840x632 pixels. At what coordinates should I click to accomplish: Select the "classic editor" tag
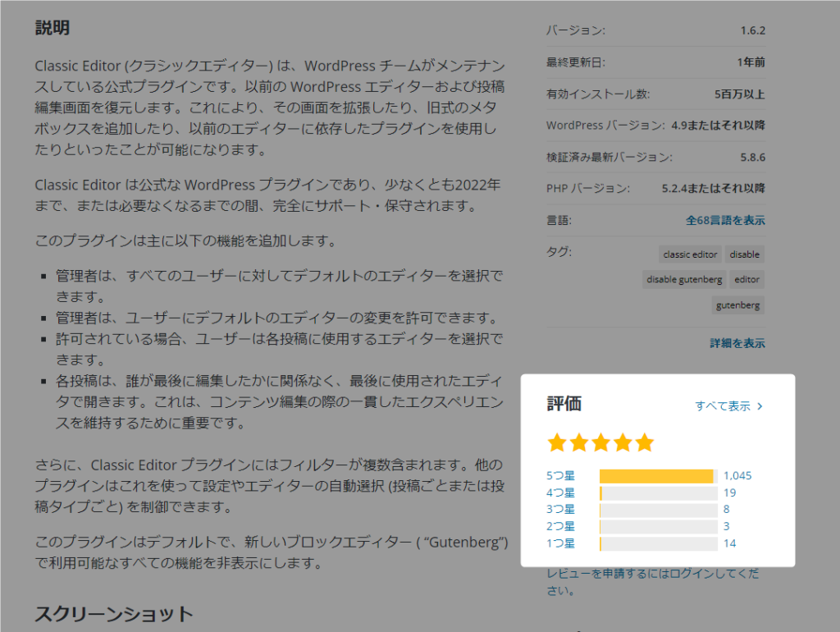click(x=690, y=254)
